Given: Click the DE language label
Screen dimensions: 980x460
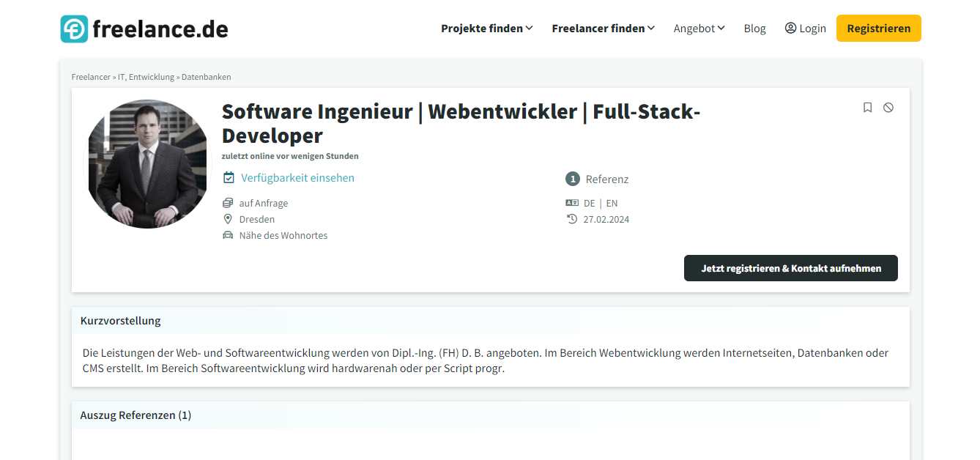Looking at the screenshot, I should click(590, 204).
